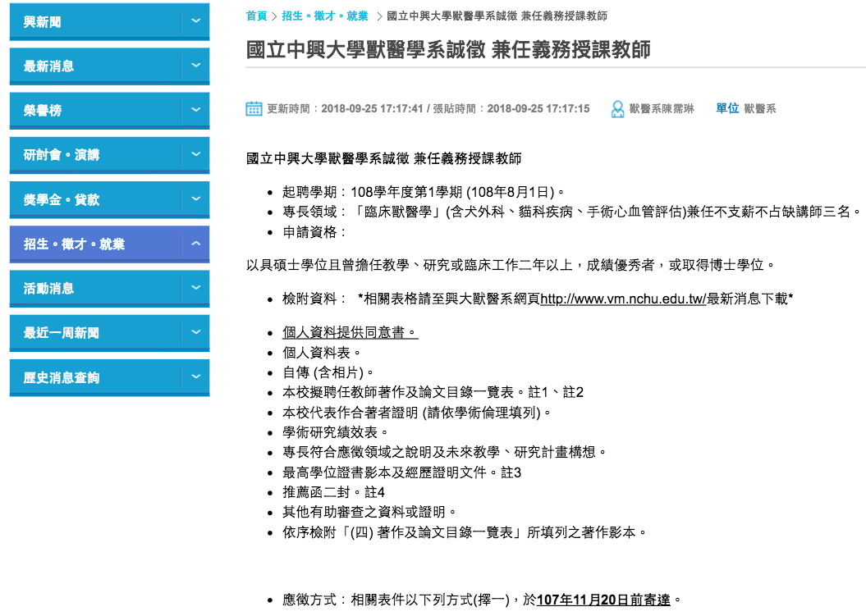
Task: Click the calendar icon beside 更新時間
Action: tap(254, 109)
